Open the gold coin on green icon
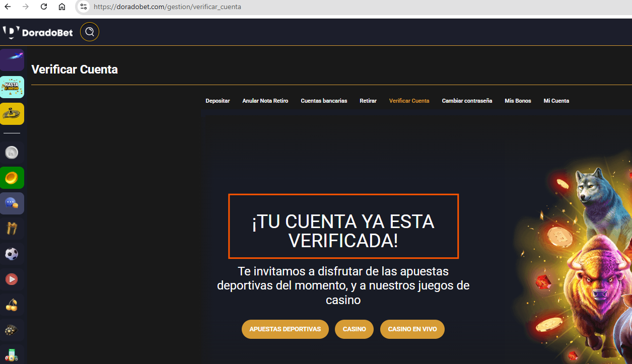This screenshot has height=364, width=632. pyautogui.click(x=12, y=178)
